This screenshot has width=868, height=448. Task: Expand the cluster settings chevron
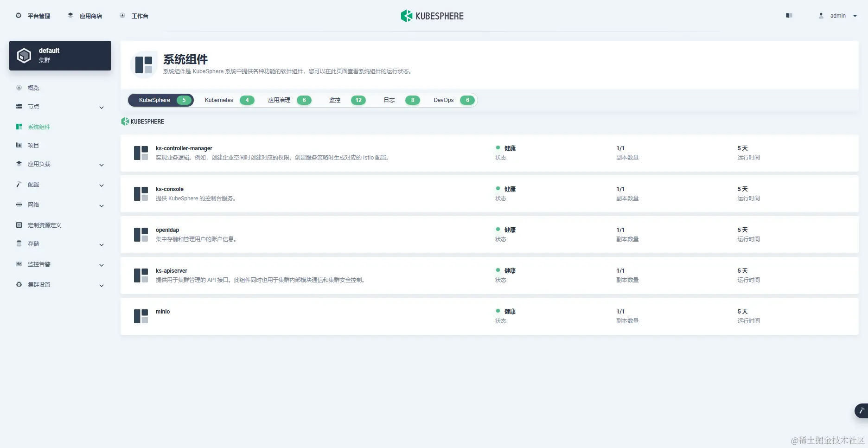[102, 286]
